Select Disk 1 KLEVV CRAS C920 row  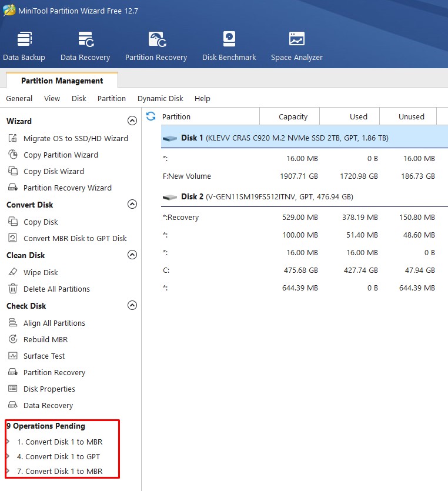tap(305, 138)
